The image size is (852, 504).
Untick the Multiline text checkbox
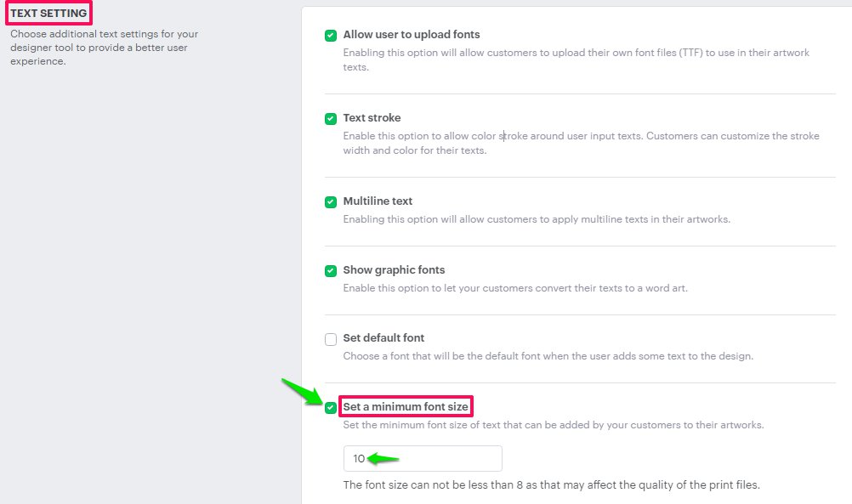point(331,202)
